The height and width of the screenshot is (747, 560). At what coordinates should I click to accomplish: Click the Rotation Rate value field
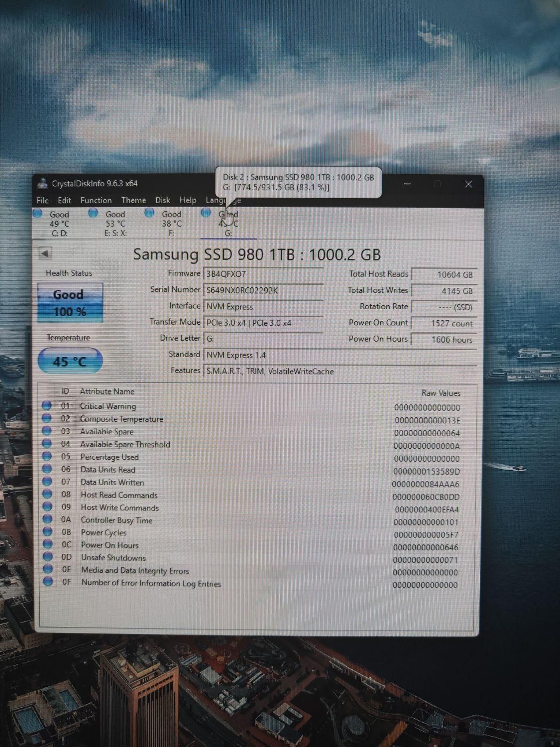[444, 307]
